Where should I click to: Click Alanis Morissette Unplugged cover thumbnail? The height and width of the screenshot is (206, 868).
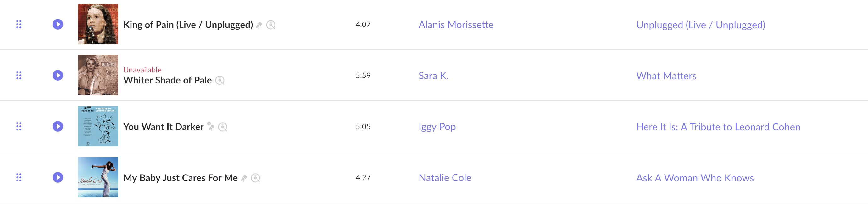coord(98,24)
